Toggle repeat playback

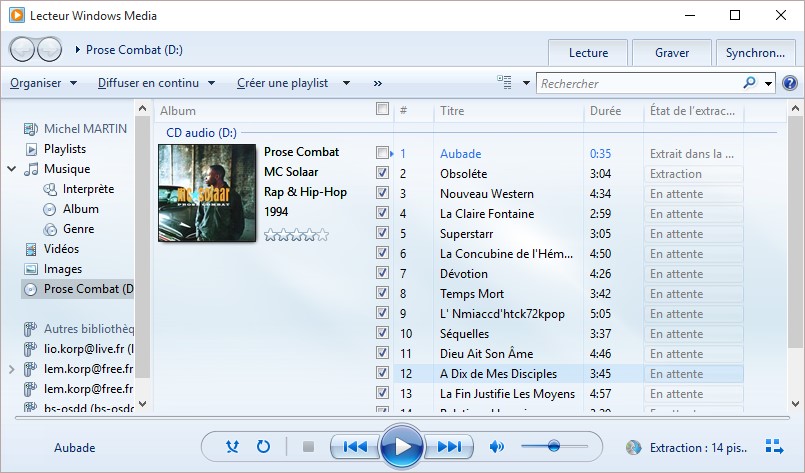[263, 447]
